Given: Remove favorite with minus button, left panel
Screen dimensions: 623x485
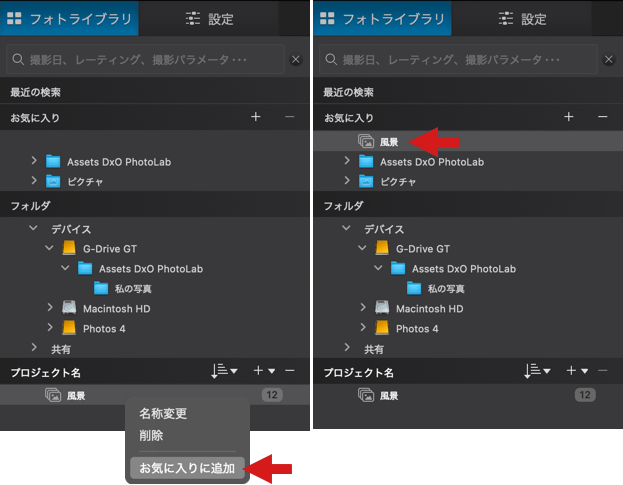Looking at the screenshot, I should tap(290, 117).
